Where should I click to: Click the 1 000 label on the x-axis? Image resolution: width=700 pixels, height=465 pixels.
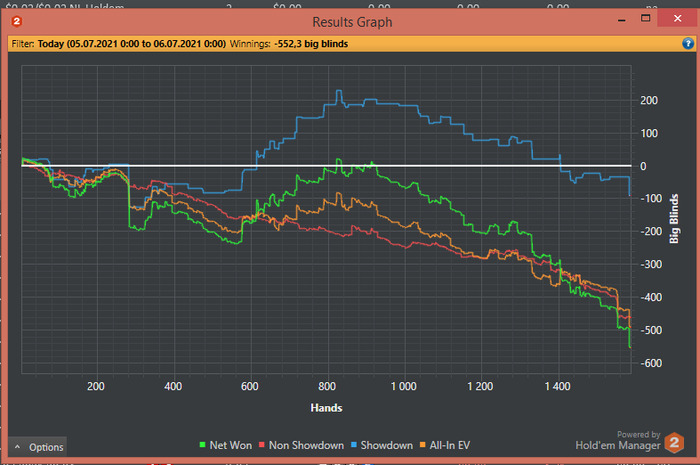point(404,386)
